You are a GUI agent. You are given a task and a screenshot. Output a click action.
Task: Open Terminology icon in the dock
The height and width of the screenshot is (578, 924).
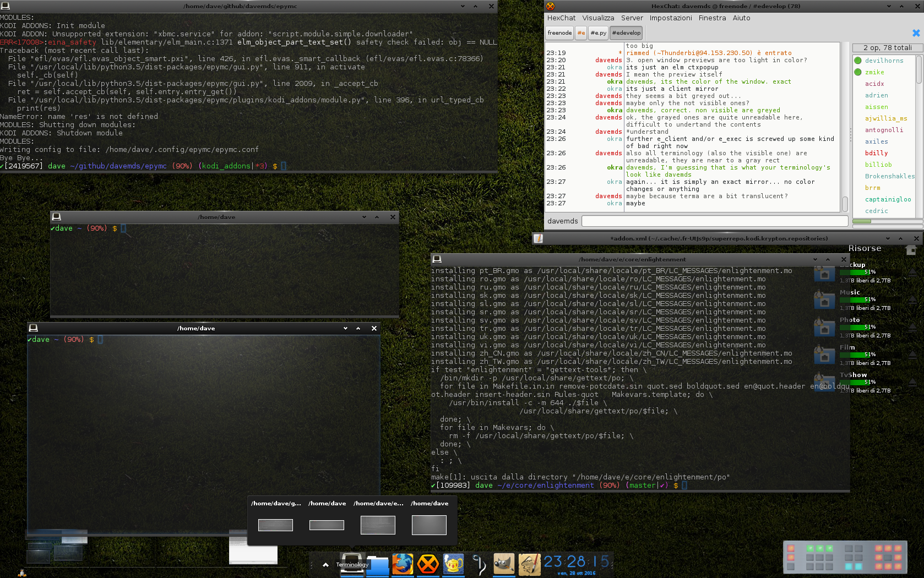coord(352,563)
